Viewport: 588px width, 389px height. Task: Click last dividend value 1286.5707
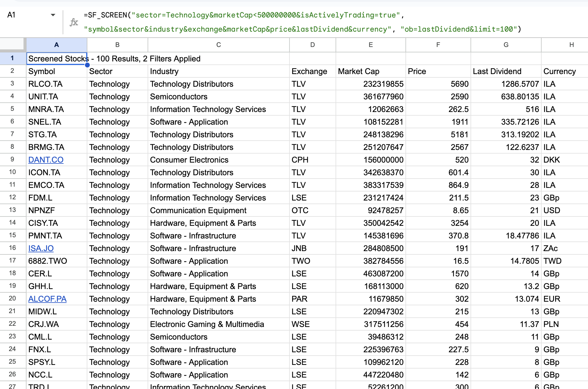click(506, 84)
